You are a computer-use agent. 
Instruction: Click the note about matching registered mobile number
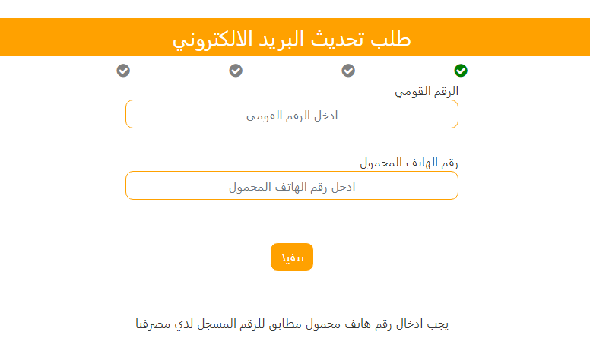292,324
